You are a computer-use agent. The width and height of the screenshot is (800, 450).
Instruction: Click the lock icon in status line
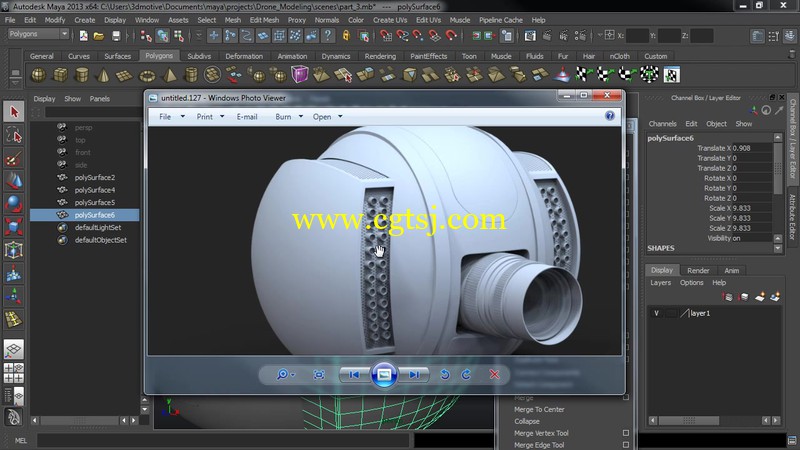(x=346, y=35)
